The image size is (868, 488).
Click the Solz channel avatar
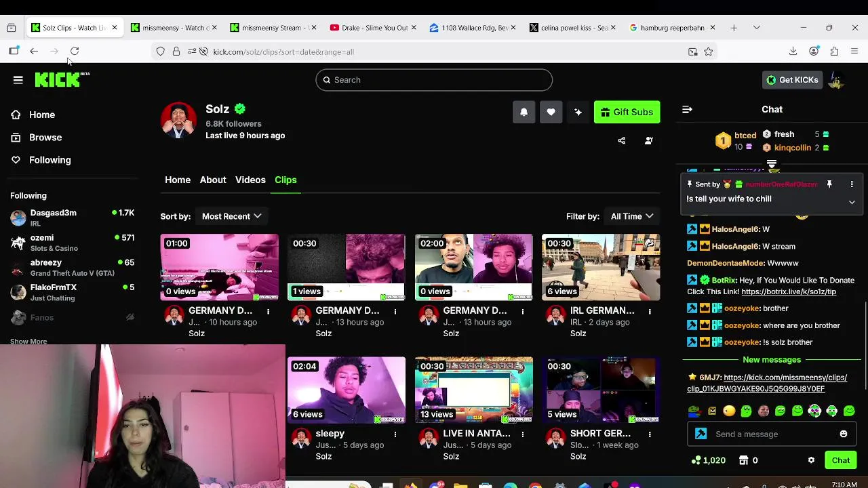[178, 121]
